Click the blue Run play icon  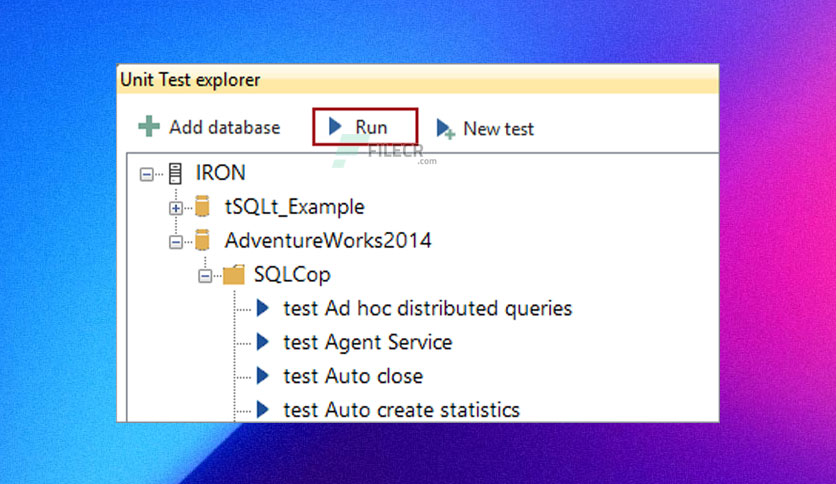click(x=335, y=126)
